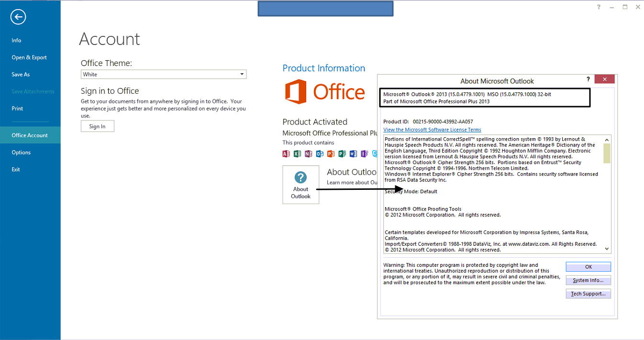Select the PowerPoint icon
The image size is (644, 340).
pyautogui.click(x=331, y=154)
